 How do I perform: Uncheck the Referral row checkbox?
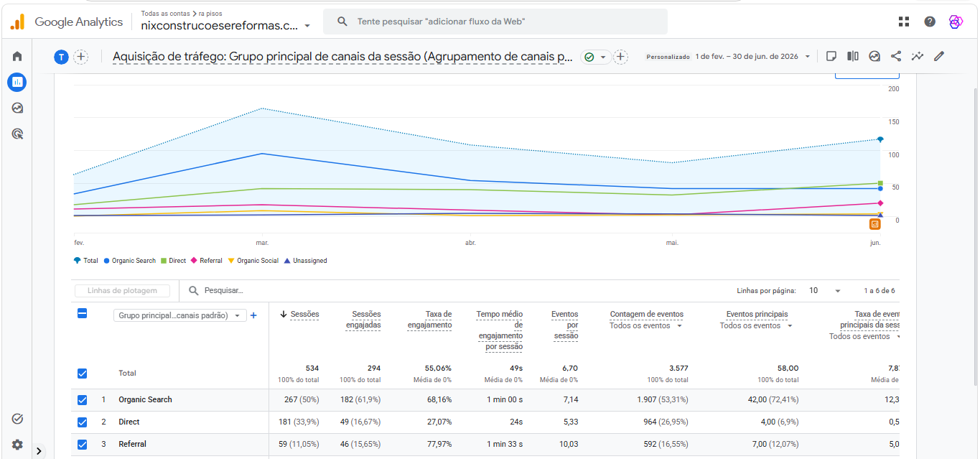click(82, 444)
